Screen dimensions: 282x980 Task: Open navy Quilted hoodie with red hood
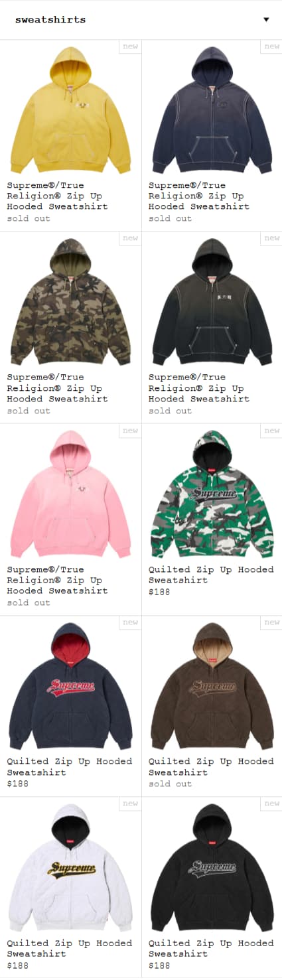click(70, 686)
